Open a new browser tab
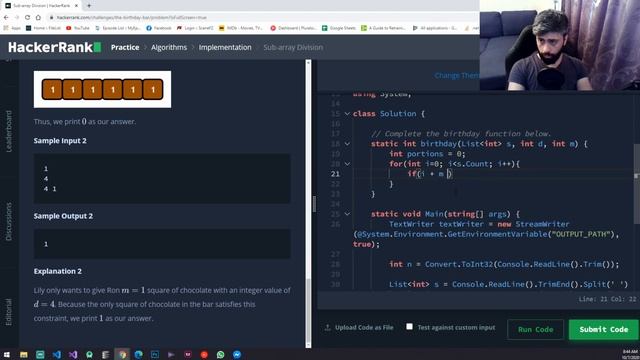This screenshot has height=360, width=640. 89,6
